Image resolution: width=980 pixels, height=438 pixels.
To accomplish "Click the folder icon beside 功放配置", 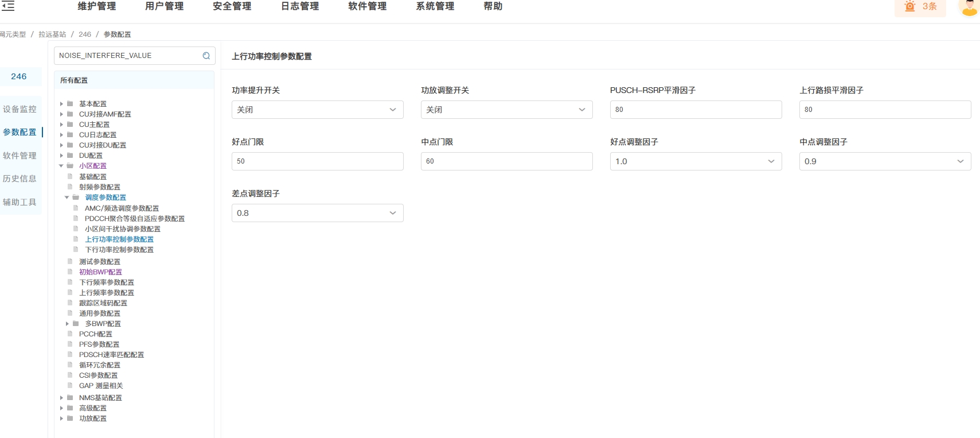I will [x=70, y=418].
